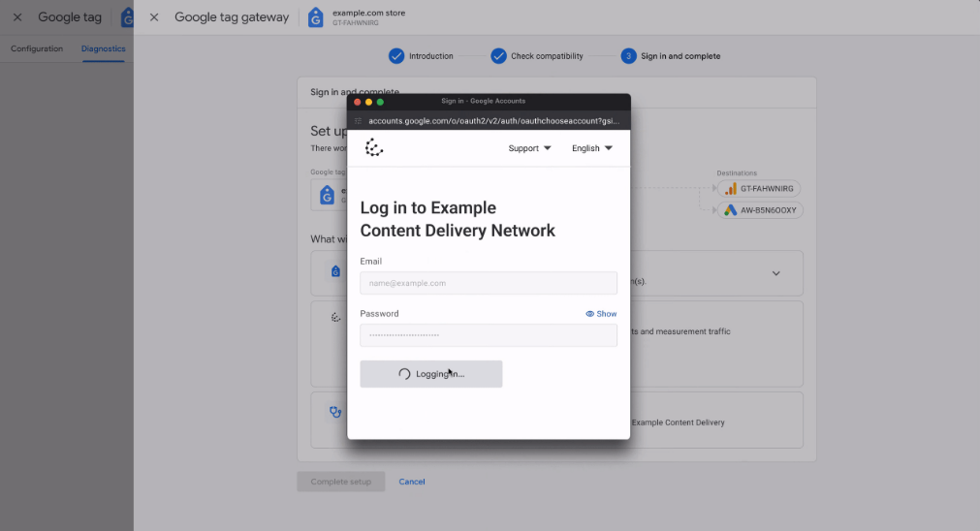The height and width of the screenshot is (531, 980).
Task: Click site settings icon in popup address bar
Action: (358, 120)
